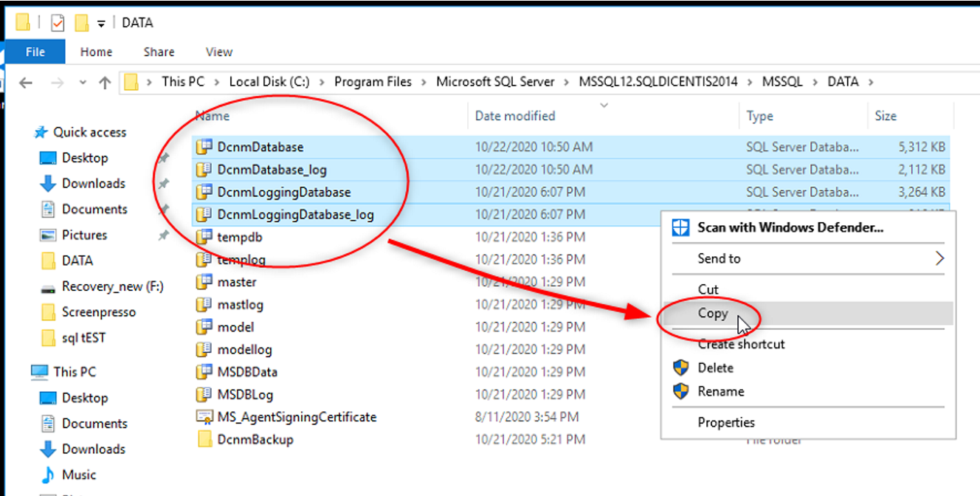Choose Delete from the context menu
The image size is (980, 496).
tap(715, 368)
